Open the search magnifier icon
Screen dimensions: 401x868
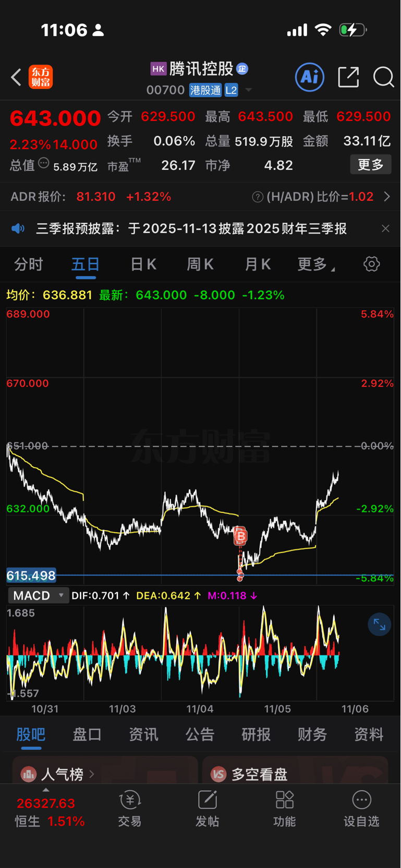point(383,77)
